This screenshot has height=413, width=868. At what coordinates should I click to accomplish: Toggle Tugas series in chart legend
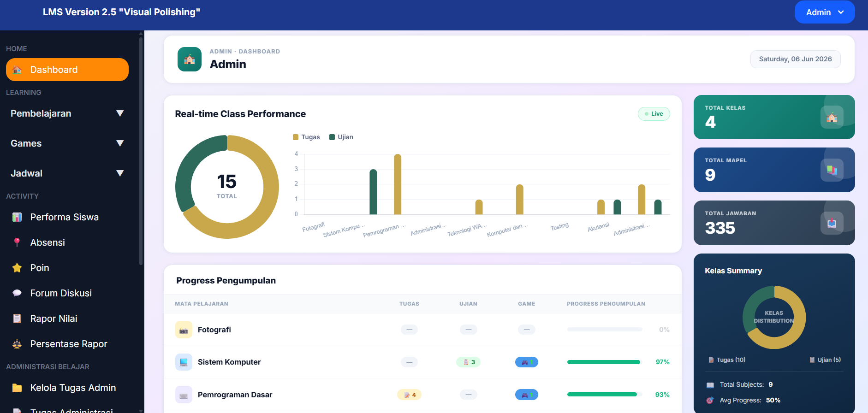coord(306,137)
